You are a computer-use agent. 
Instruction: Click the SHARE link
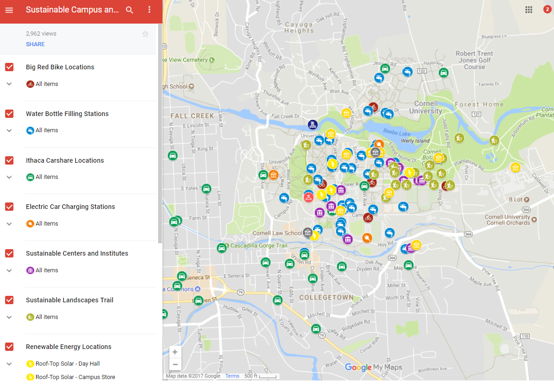[x=35, y=44]
